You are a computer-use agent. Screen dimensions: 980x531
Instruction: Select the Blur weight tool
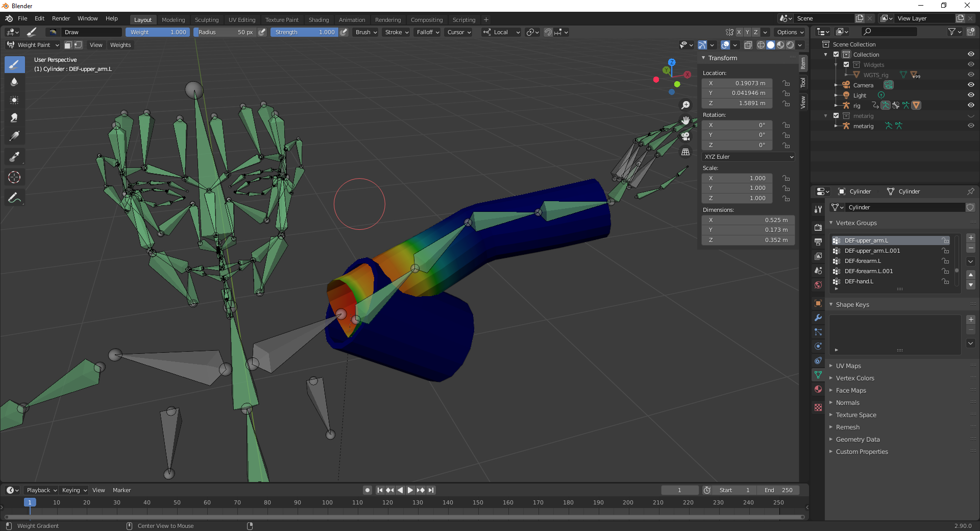[14, 82]
